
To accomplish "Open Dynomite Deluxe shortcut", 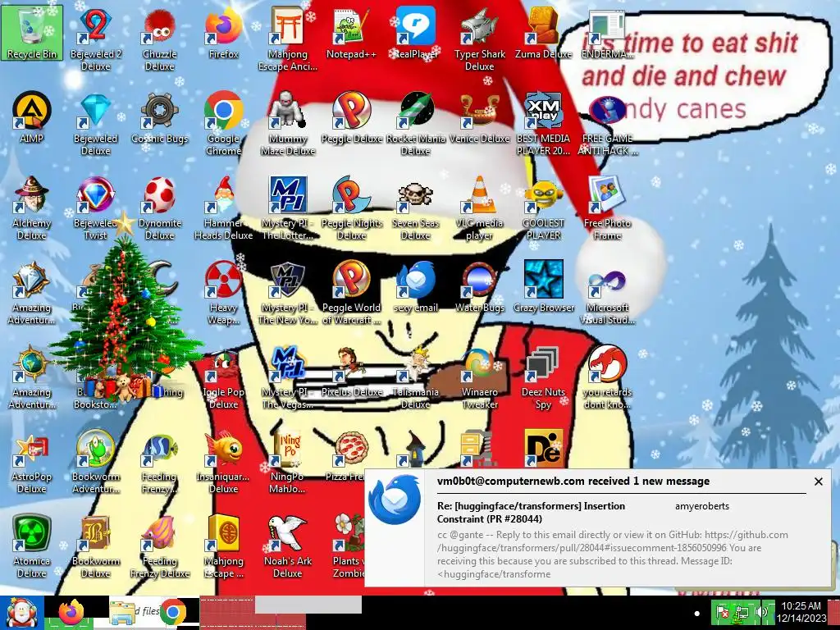I will tap(160, 209).
